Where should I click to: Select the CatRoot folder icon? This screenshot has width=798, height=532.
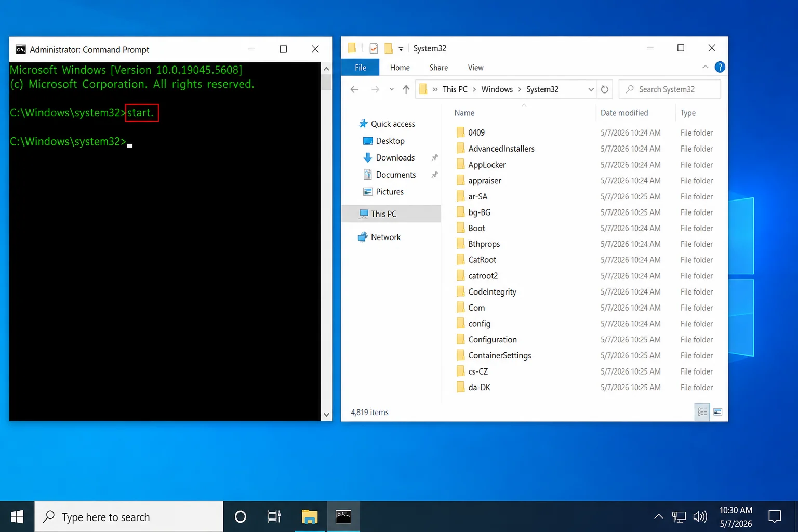(460, 260)
